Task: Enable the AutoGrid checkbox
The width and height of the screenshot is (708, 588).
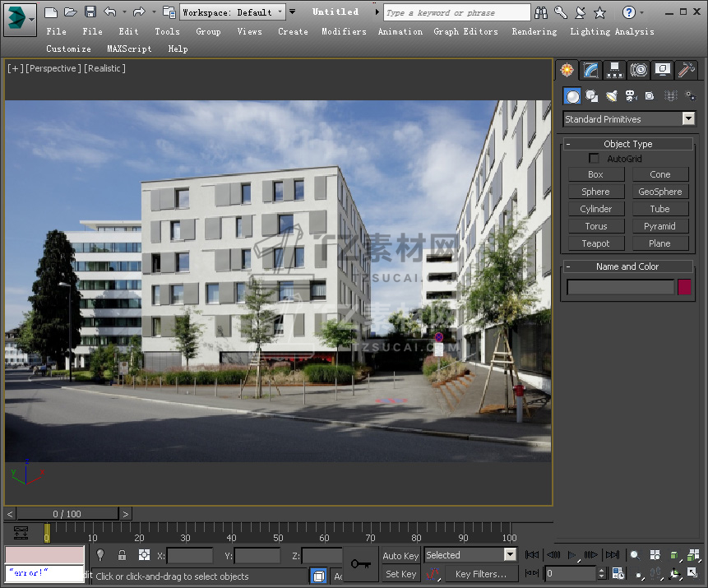Action: coord(594,159)
